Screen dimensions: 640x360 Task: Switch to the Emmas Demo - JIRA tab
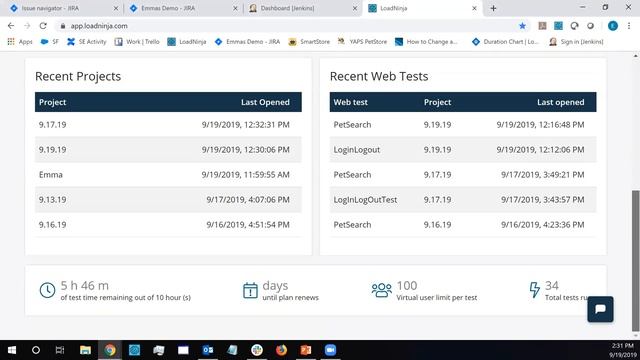click(184, 8)
